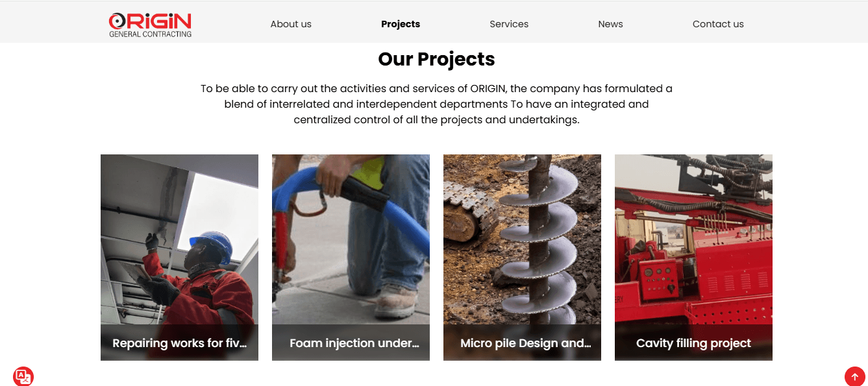Select 'Cavity filling project' title
This screenshot has height=386, width=868.
[x=693, y=343]
